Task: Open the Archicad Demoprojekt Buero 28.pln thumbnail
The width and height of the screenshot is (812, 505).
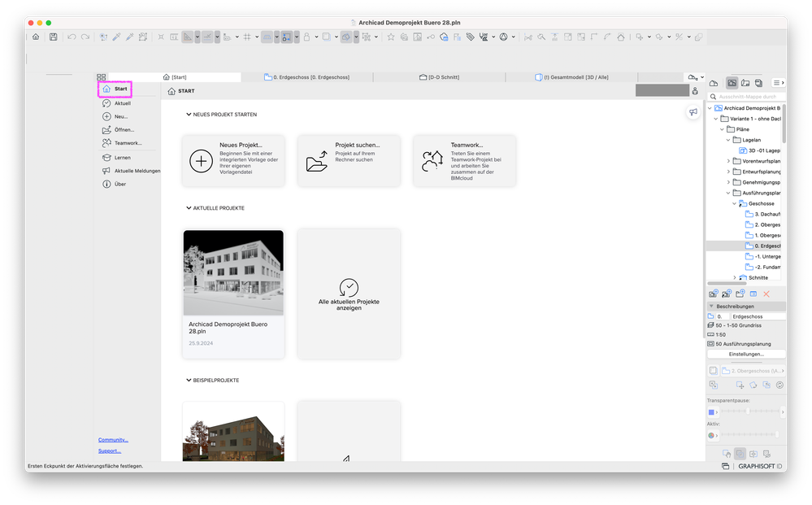Action: [233, 273]
